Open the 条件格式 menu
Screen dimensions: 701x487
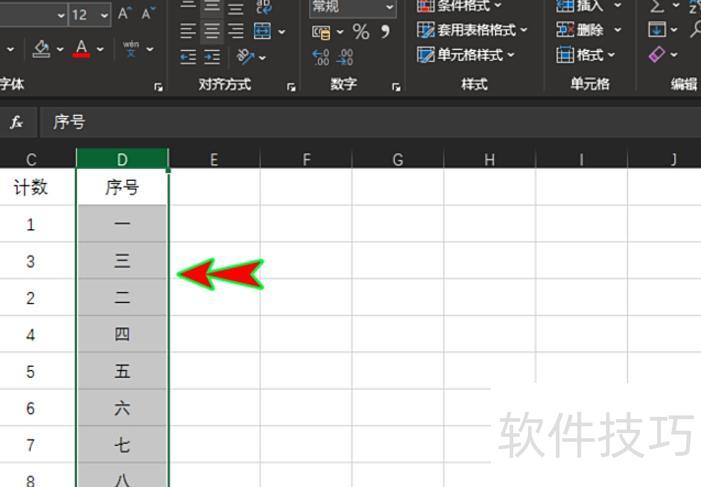(459, 6)
